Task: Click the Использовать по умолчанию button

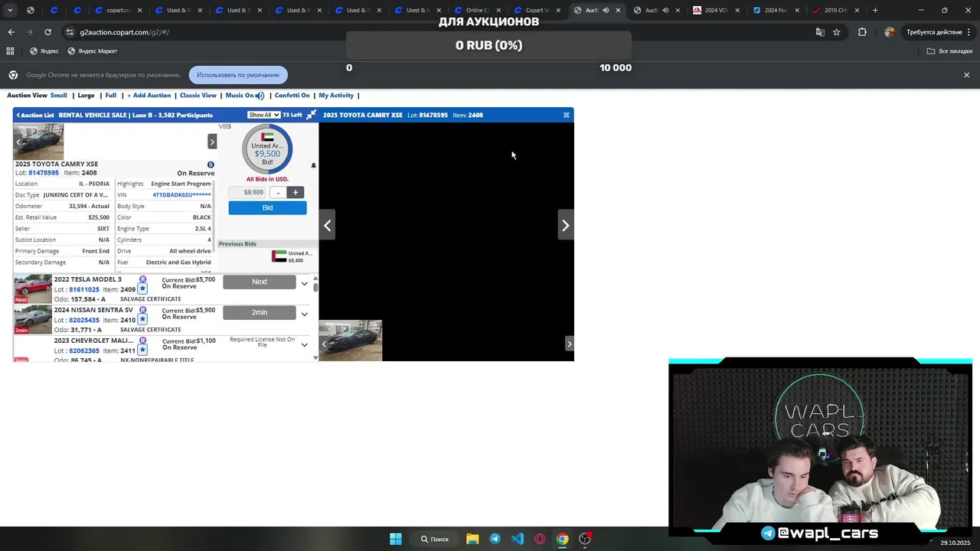Action: click(x=238, y=75)
